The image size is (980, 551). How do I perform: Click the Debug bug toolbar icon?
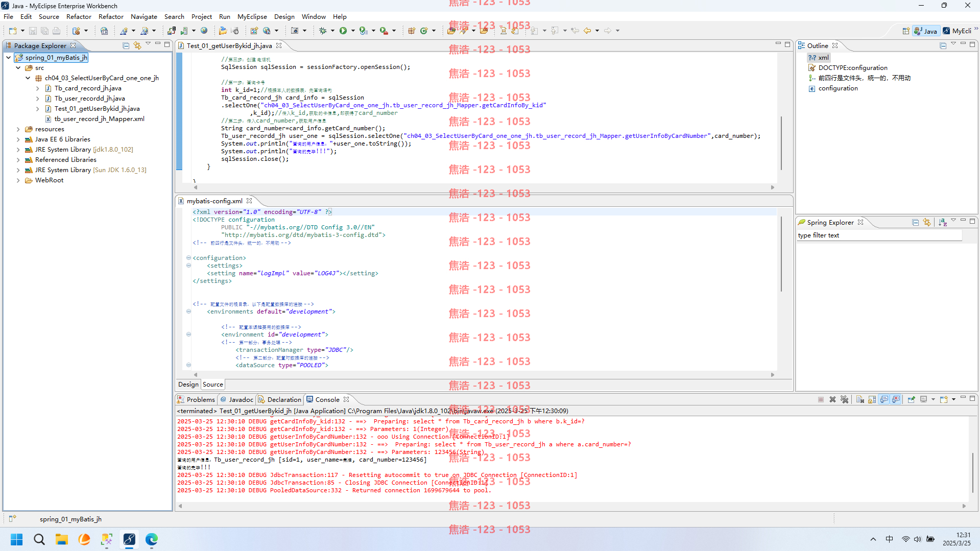tap(323, 31)
